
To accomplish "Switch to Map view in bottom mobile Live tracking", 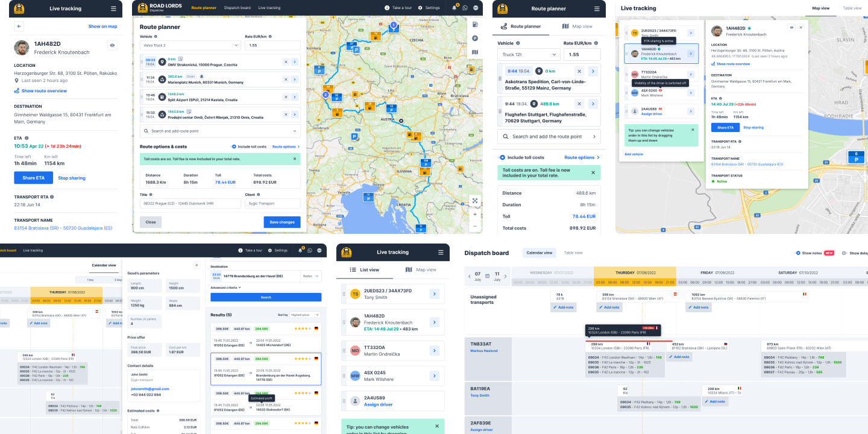I will click(421, 269).
